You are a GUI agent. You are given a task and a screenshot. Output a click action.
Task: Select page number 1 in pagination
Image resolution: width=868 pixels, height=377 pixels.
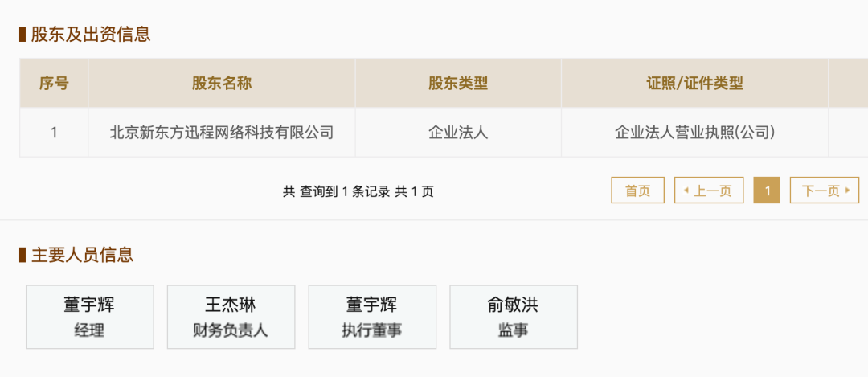tap(767, 191)
